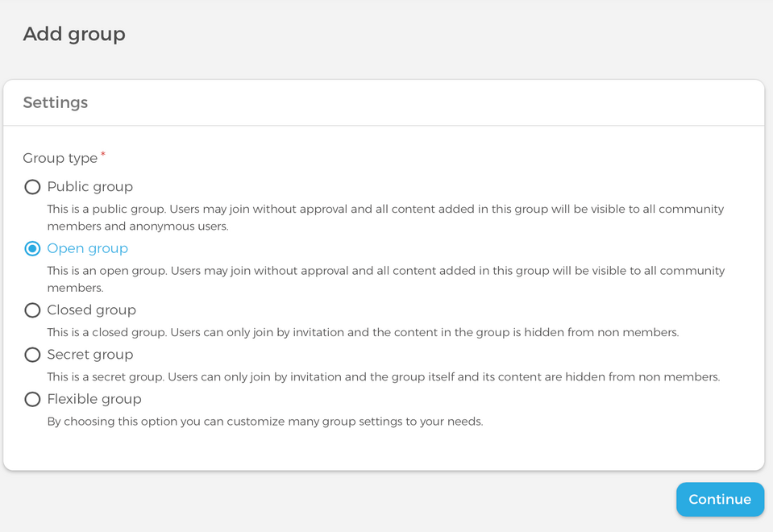Select the Open group radio button
The image size is (773, 532).
[32, 248]
